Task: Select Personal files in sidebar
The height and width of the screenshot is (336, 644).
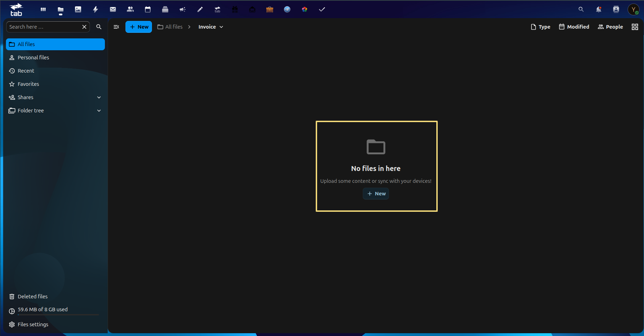Action: [x=55, y=58]
